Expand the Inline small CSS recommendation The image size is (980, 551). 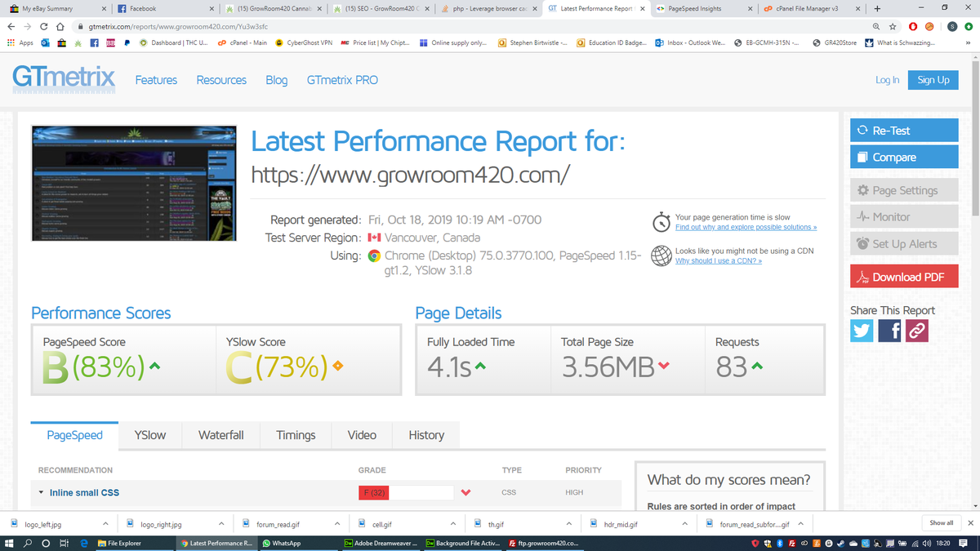point(83,493)
